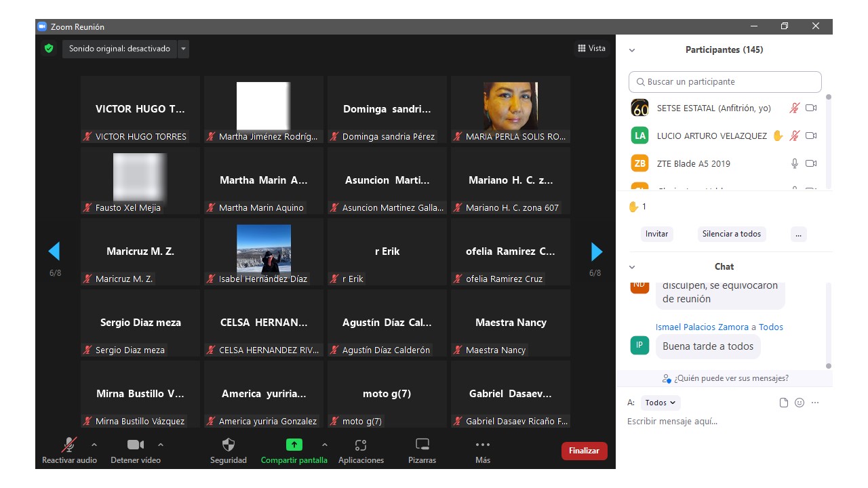This screenshot has width=868, height=488.
Task: Open Aplicaciones apps panel
Action: 361,451
